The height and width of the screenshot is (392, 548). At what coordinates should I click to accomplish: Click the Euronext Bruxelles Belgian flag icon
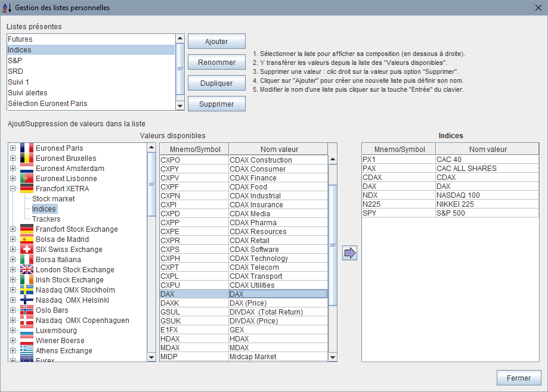[x=27, y=158]
